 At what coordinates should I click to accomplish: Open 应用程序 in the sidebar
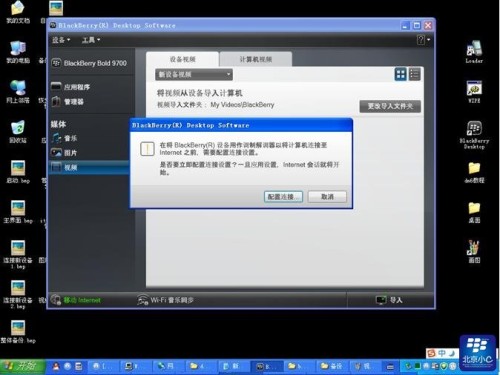70,87
